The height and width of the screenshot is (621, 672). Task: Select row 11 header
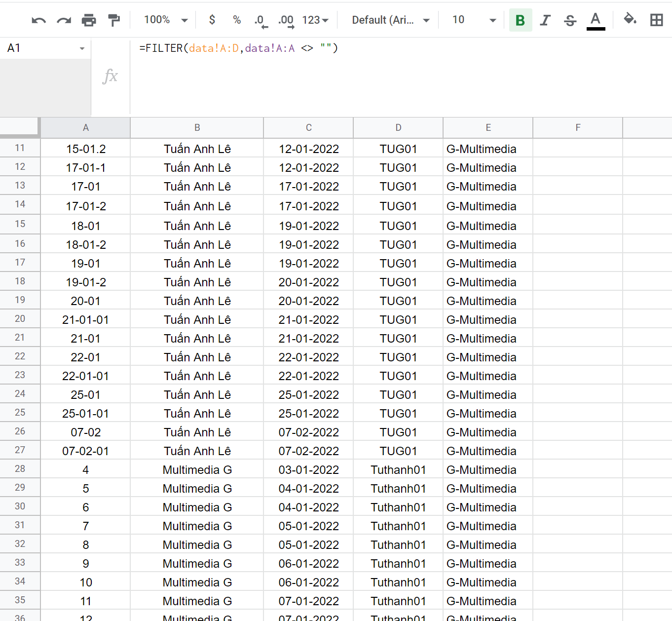pos(20,148)
